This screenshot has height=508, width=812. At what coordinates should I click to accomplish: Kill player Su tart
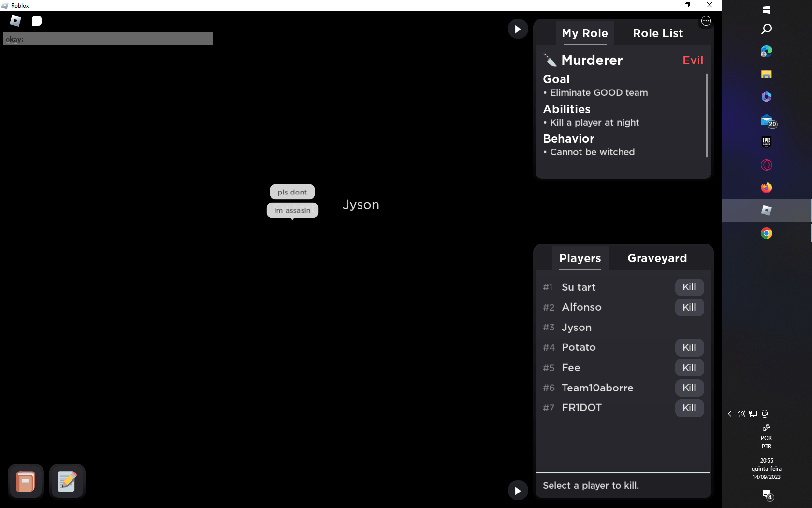[689, 287]
